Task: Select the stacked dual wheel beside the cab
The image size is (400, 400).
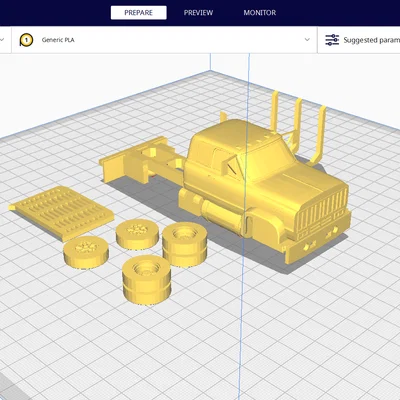Action: pyautogui.click(x=184, y=244)
